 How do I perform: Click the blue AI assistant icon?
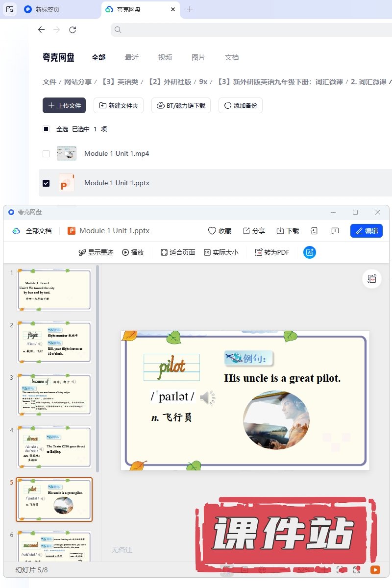click(310, 252)
